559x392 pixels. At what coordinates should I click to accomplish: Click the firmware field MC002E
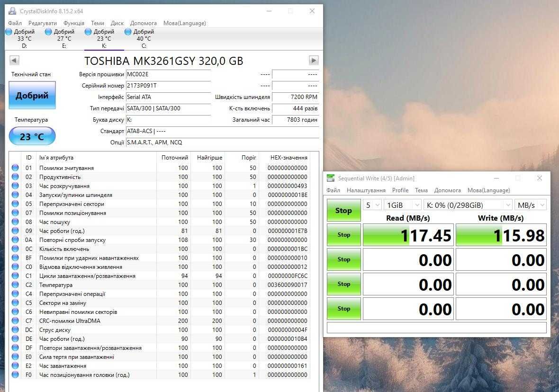(x=168, y=74)
